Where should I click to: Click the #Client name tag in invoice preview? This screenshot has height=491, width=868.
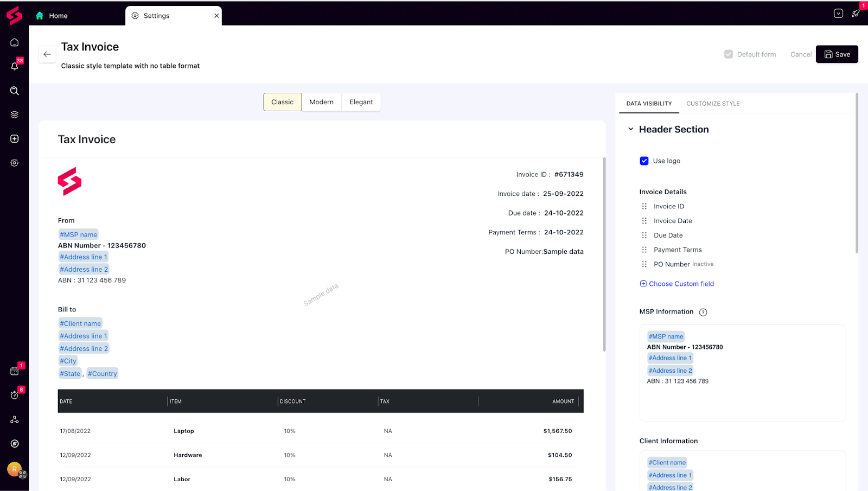point(80,324)
